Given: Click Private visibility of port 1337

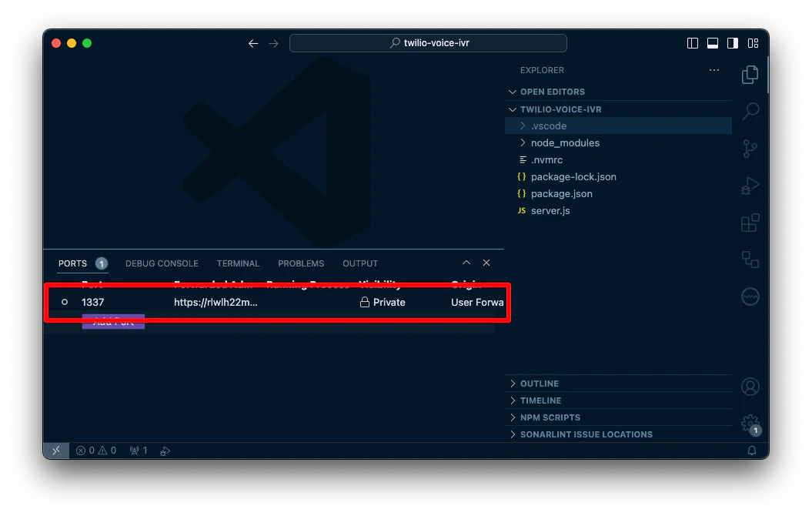Looking at the screenshot, I should [x=383, y=302].
